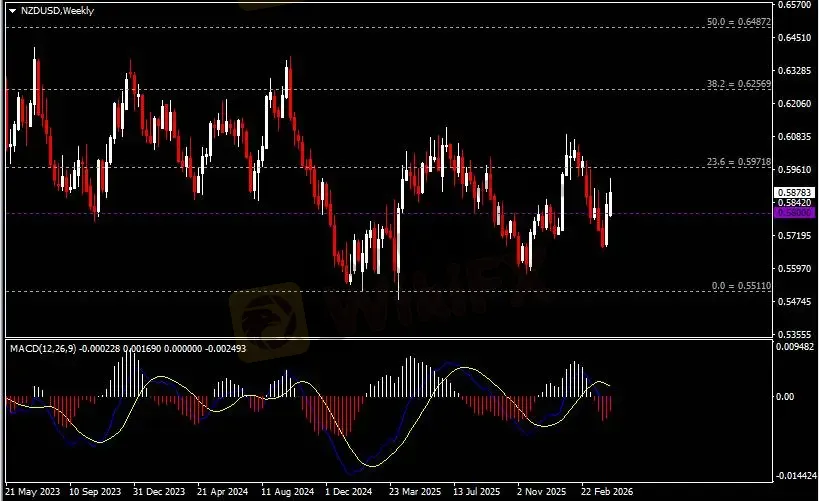Click the 38.2 = 0.62569 Fibonacci label
The height and width of the screenshot is (501, 819).
739,84
